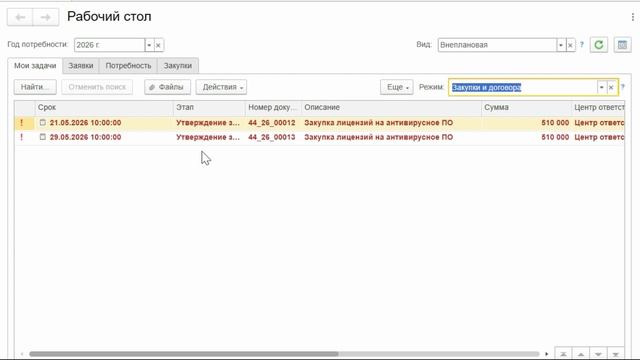Click the Описание column header
The width and height of the screenshot is (640, 360).
tap(391, 108)
